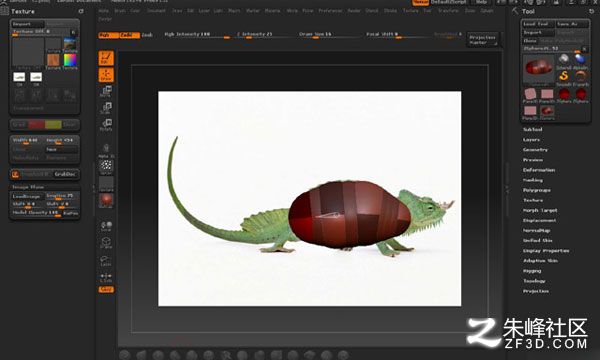Image resolution: width=600 pixels, height=360 pixels.
Task: Activate the Draw mode button in the left shelf
Action: click(106, 75)
